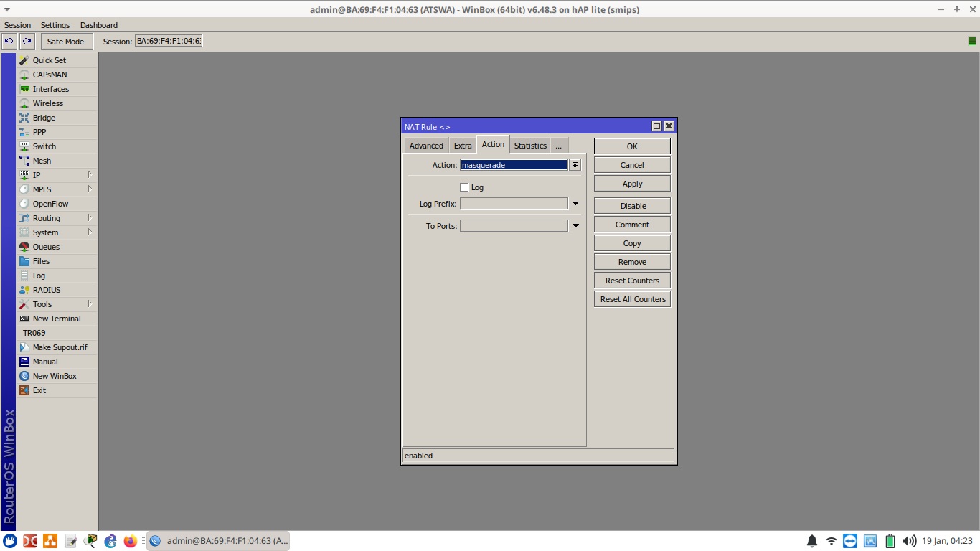Toggle Safe Mode

65,41
